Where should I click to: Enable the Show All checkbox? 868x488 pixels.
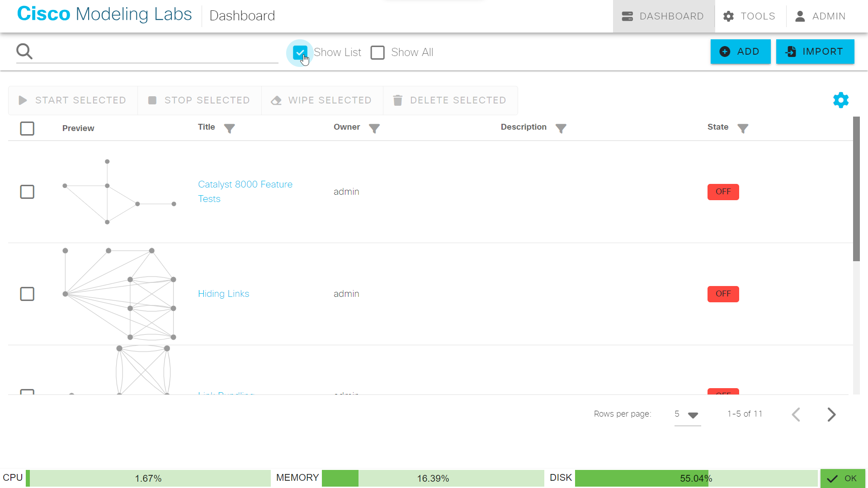coord(377,52)
